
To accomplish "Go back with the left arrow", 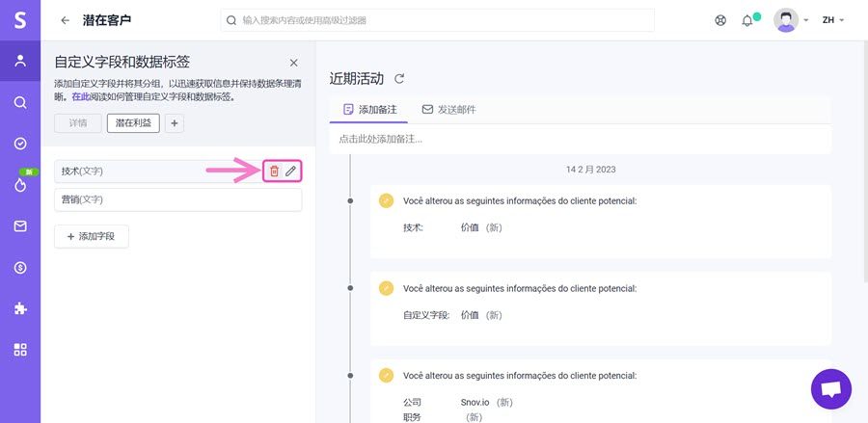I will coord(66,20).
